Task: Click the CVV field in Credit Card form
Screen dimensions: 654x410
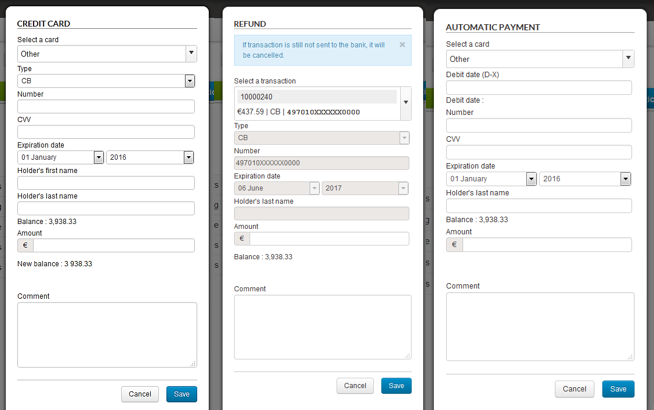Action: click(106, 132)
